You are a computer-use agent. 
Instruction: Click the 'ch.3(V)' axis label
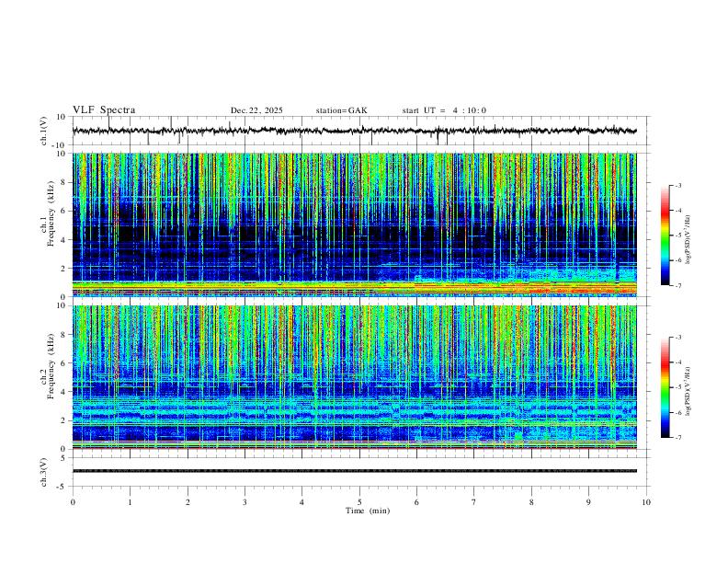tap(44, 472)
